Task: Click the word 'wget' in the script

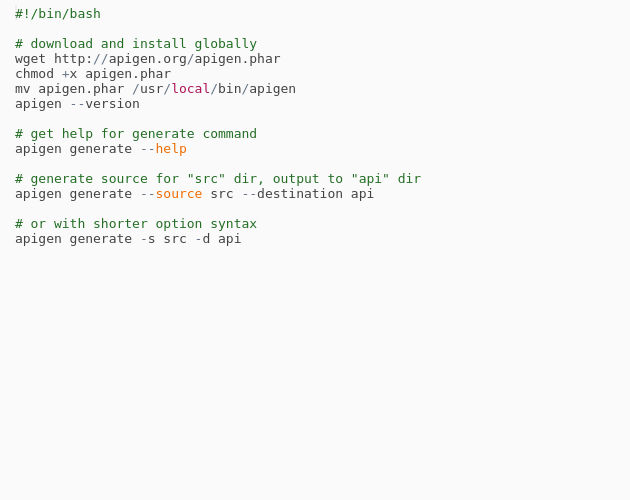Action: 31,59
